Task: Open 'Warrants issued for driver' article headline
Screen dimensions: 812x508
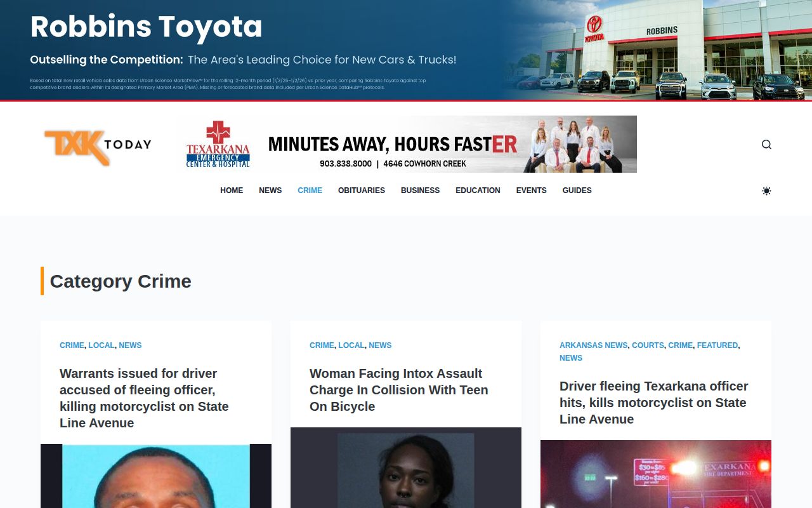Action: tap(145, 398)
